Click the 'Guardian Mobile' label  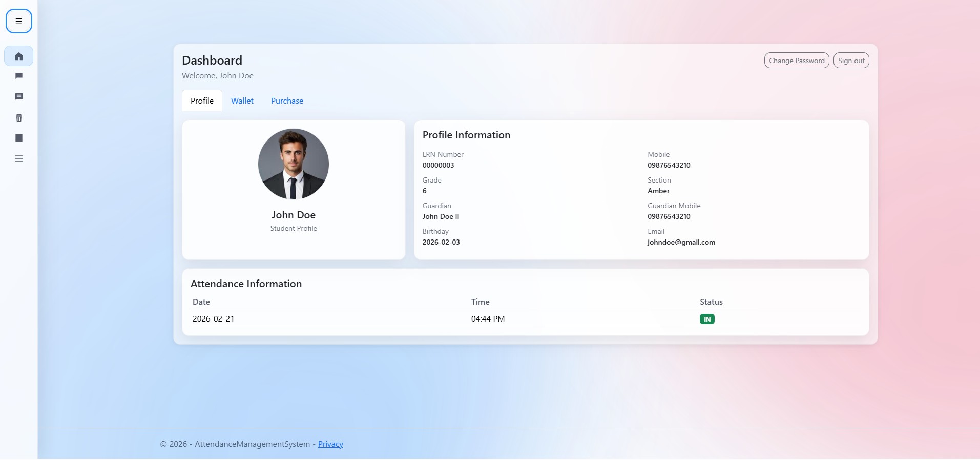(x=674, y=206)
